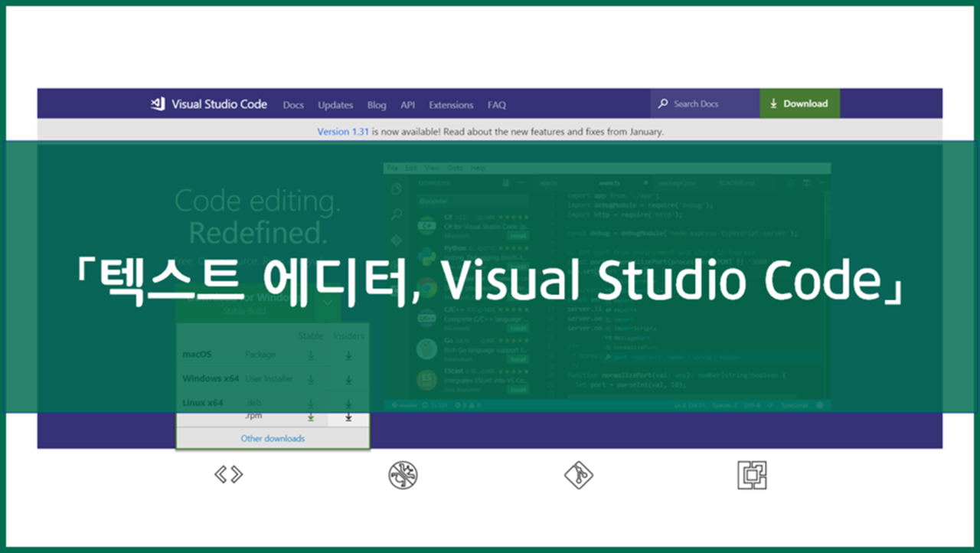Open the Version 1.31 link
980x553 pixels.
(x=343, y=132)
